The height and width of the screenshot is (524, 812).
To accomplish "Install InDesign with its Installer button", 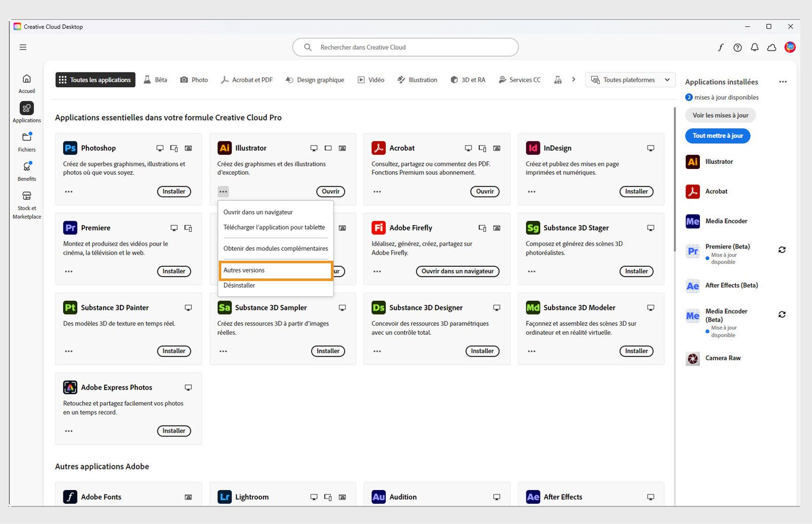I will (636, 192).
